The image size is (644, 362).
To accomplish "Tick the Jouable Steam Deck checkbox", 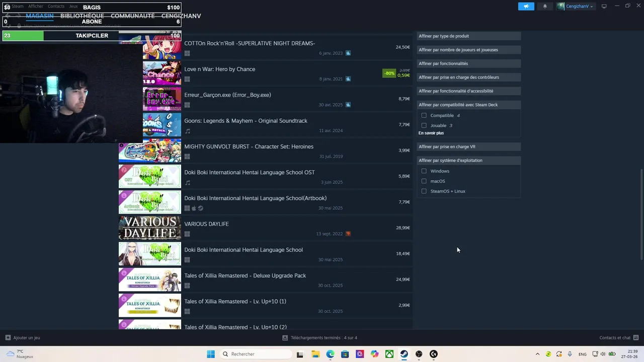I will click(424, 126).
